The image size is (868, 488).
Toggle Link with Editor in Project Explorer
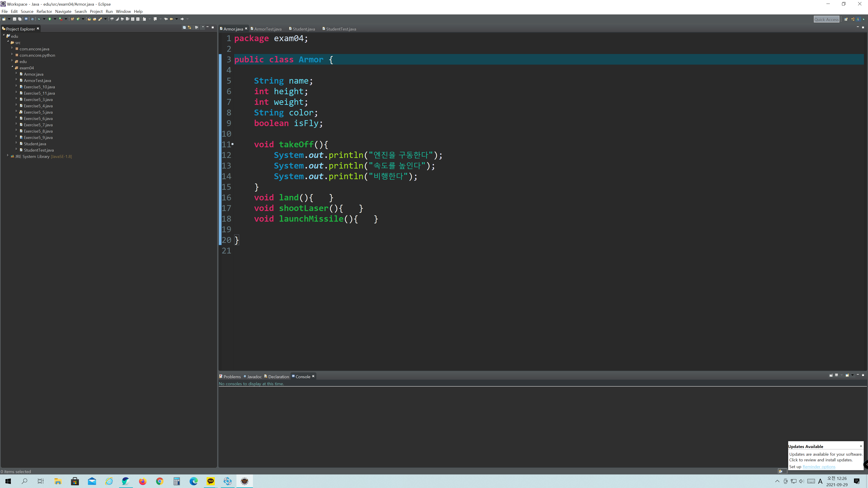[x=189, y=27]
